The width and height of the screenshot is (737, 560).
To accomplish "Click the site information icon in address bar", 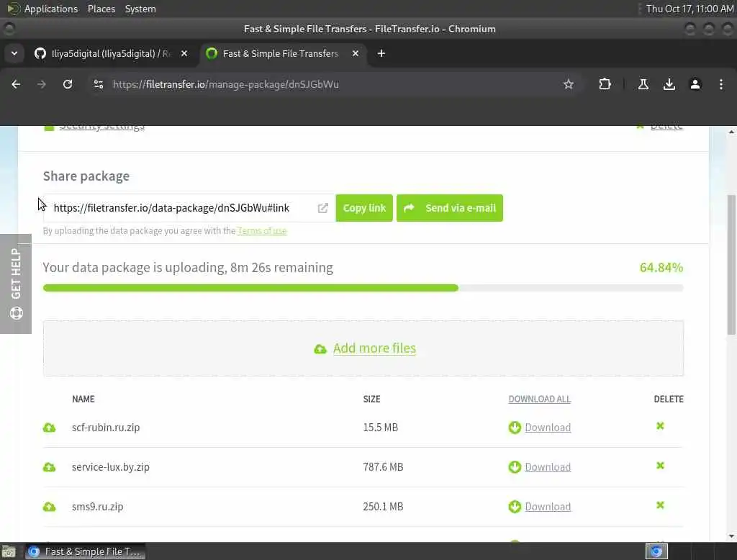I will tap(98, 84).
